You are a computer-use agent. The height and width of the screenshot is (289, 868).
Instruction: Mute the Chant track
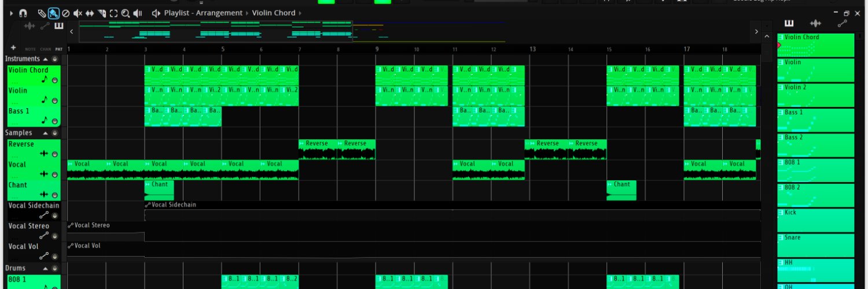55,195
